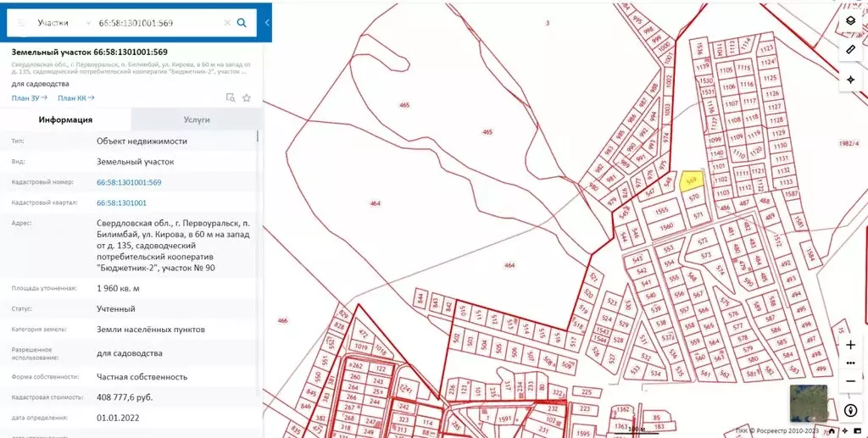Screen dimensions: 868x438
Task: Reset map orientation with compass button
Action: [x=850, y=411]
